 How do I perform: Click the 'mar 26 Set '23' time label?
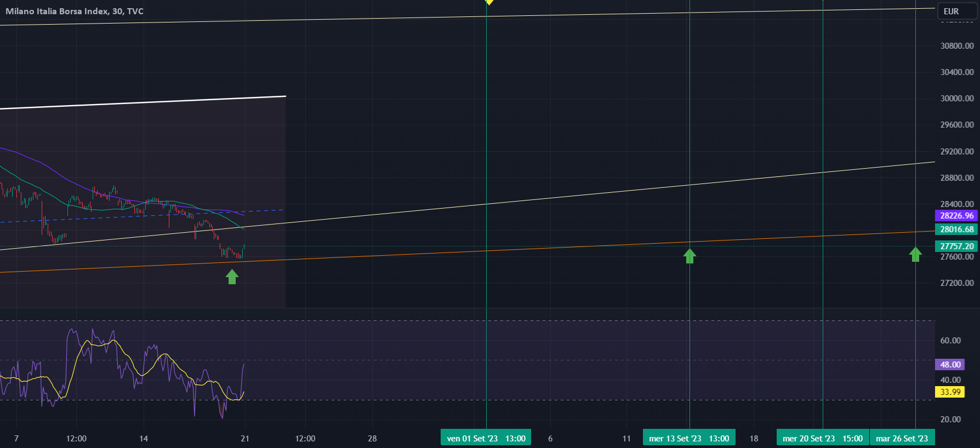(902, 438)
